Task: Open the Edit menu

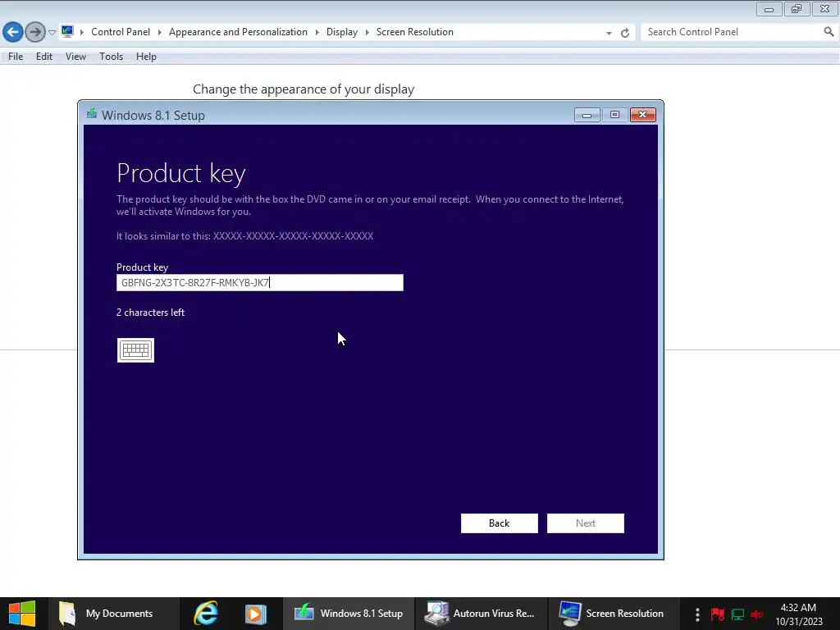Action: [44, 57]
